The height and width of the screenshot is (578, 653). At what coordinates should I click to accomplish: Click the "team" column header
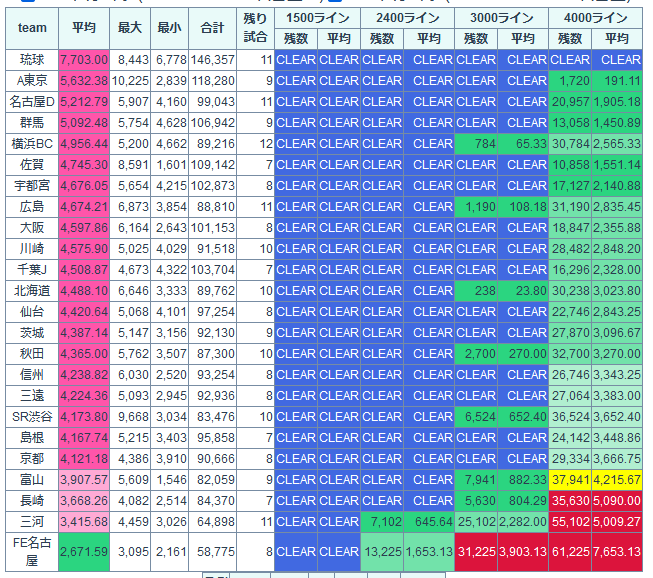coord(32,28)
